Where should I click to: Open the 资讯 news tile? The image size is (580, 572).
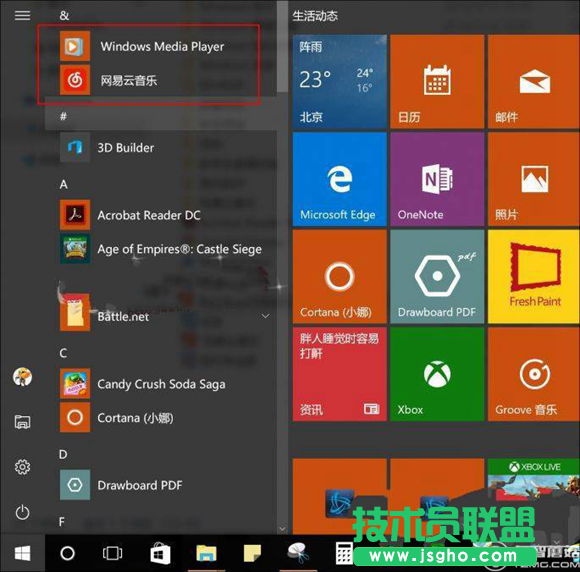340,374
